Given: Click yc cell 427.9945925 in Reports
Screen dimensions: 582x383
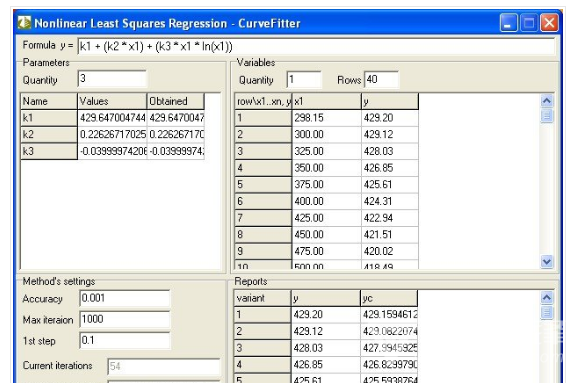Looking at the screenshot, I should (389, 348).
